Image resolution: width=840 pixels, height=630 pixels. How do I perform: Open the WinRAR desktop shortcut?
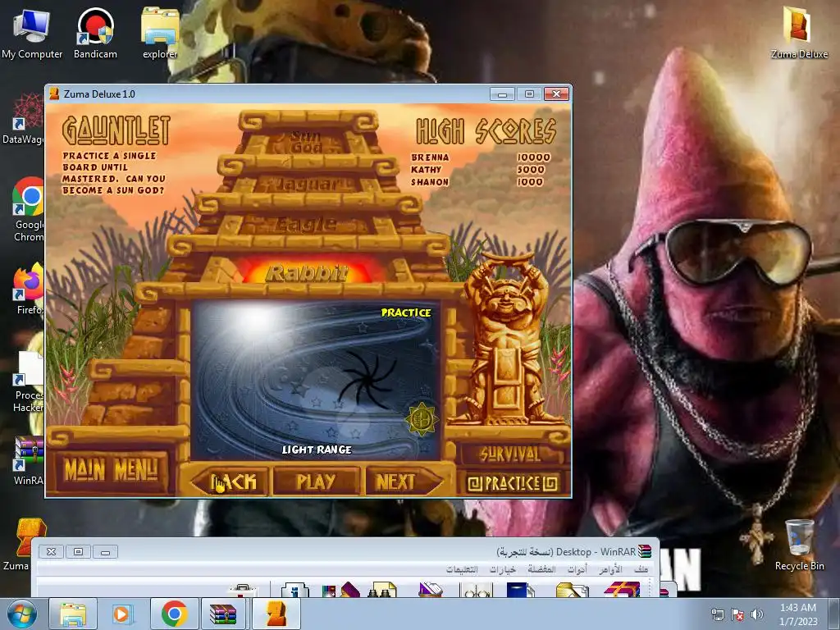28,461
